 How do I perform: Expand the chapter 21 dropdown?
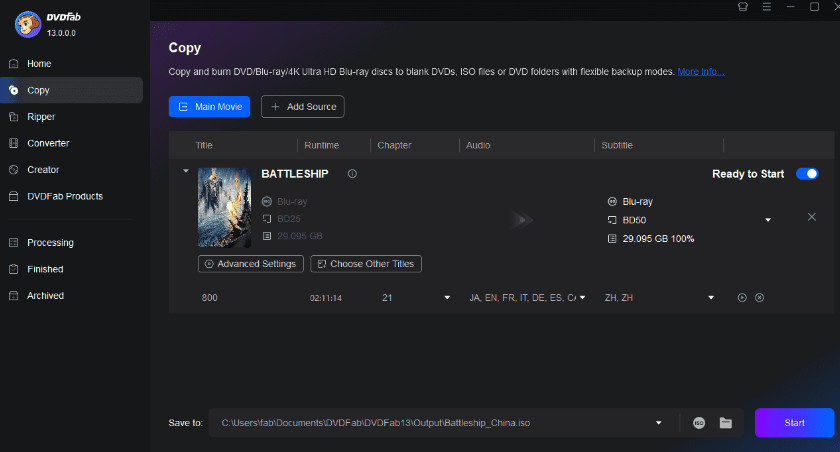coord(447,298)
